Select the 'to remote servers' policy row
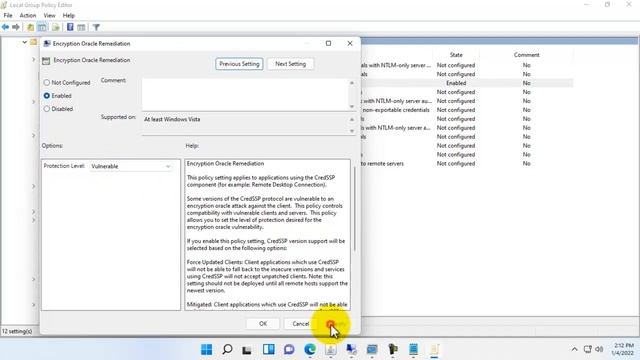This screenshot has height=360, width=640. [x=467, y=163]
